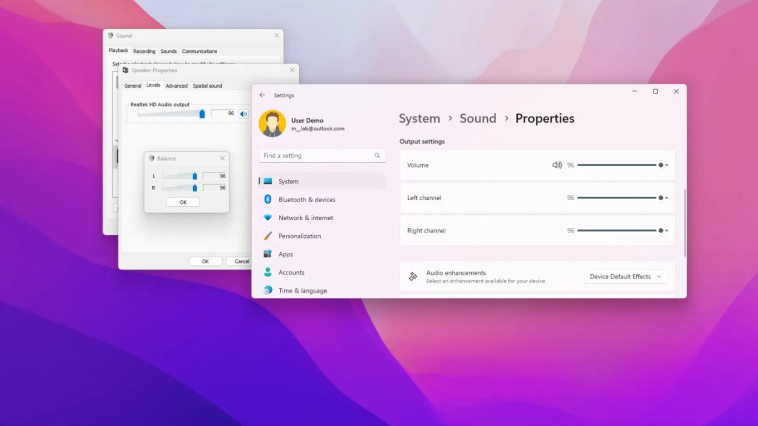Focus the Find a setting search box
The image size is (758, 426).
[322, 156]
